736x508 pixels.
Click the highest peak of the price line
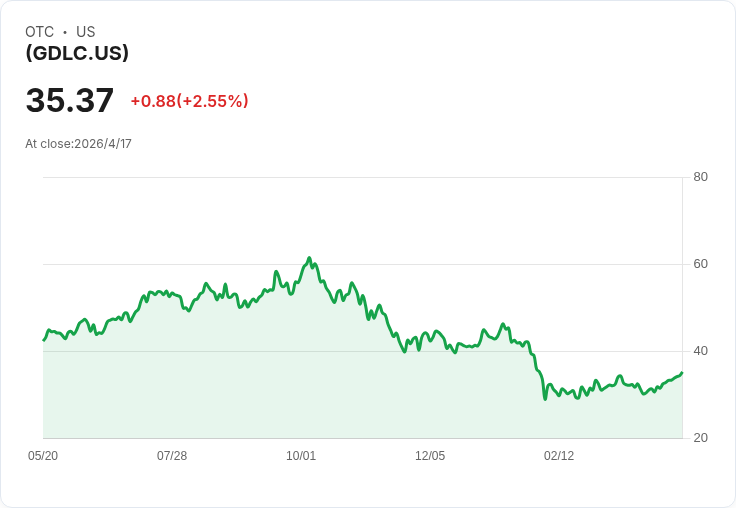click(310, 258)
